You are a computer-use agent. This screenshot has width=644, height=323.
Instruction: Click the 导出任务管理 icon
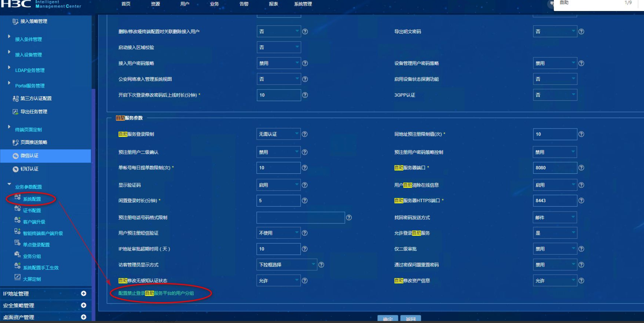pos(15,112)
